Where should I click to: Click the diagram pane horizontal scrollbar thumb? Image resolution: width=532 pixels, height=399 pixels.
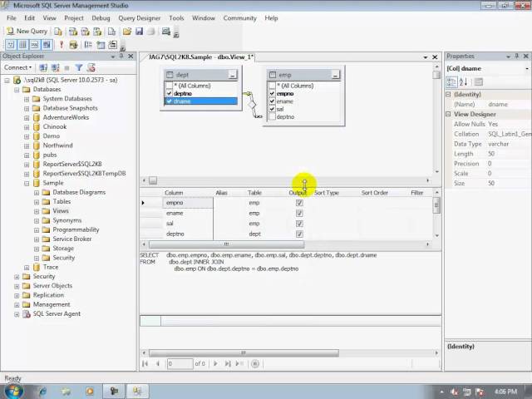(x=153, y=180)
